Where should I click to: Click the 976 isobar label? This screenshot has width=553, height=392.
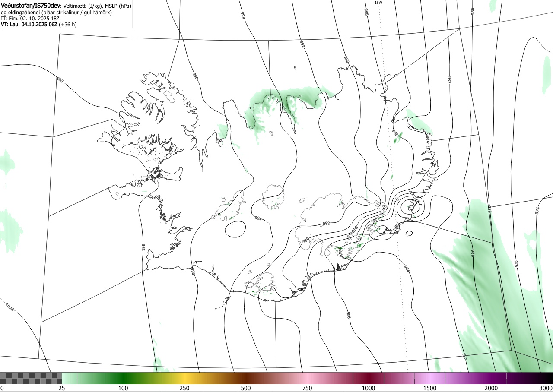pos(516,263)
